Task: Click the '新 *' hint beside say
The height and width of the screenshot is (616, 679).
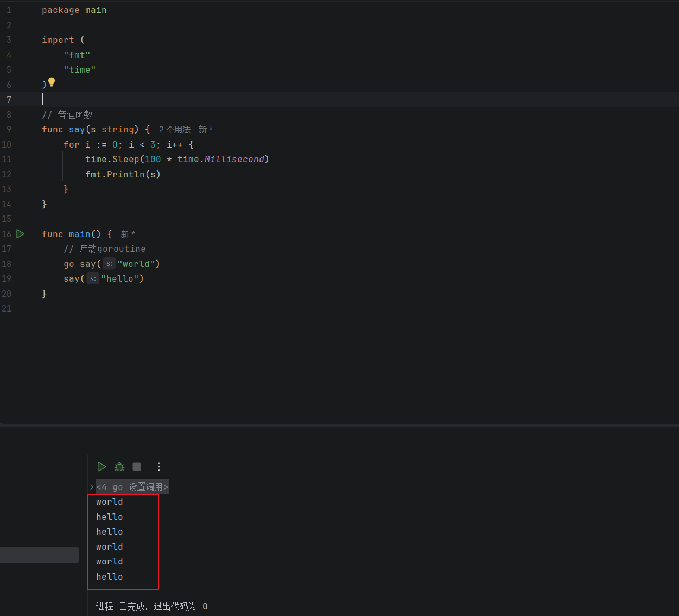Action: coord(206,130)
